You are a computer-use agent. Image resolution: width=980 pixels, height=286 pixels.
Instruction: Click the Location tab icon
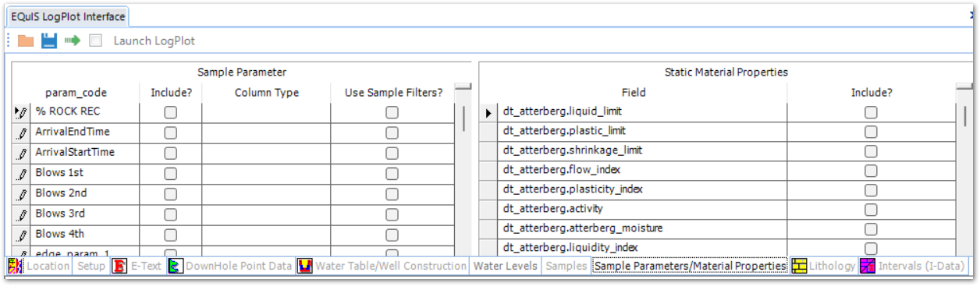click(x=16, y=267)
